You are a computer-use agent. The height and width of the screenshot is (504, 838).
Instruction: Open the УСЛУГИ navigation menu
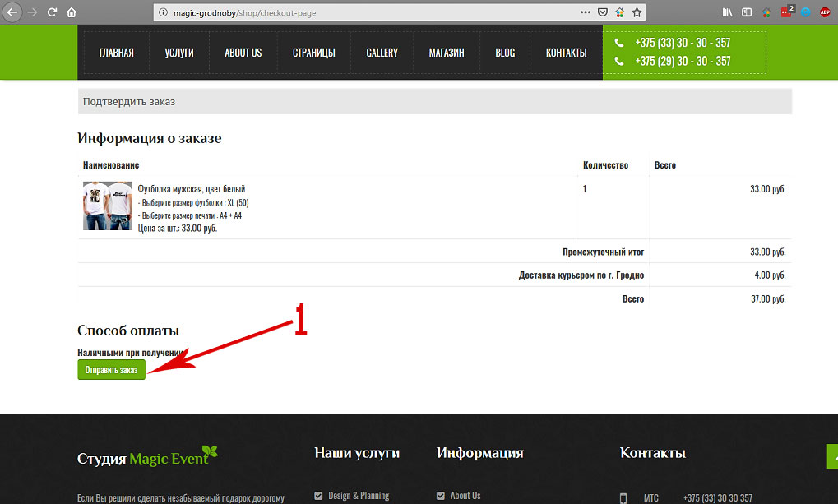(178, 53)
